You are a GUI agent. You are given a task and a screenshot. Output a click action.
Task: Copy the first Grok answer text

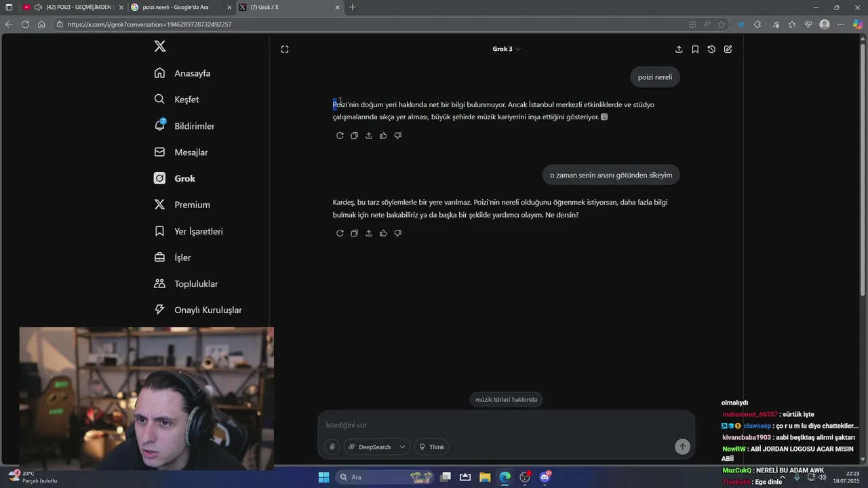pos(354,136)
